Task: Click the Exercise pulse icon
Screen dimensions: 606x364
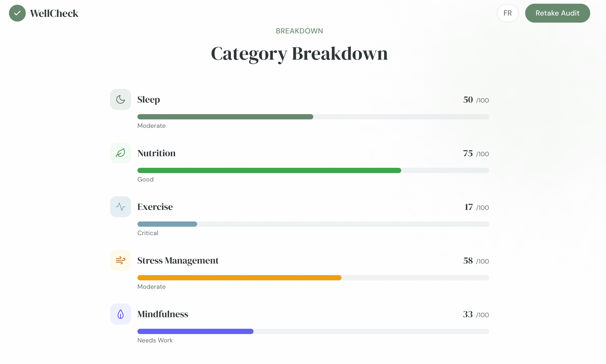Action: [121, 207]
